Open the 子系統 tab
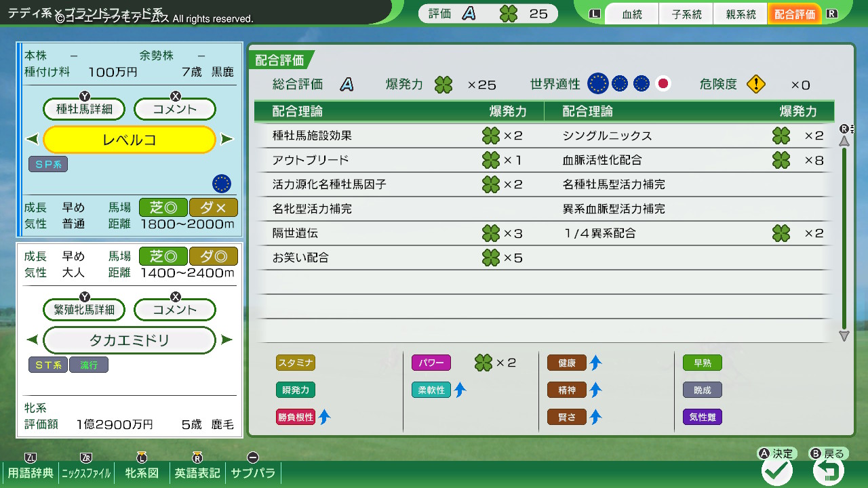 pyautogui.click(x=686, y=14)
